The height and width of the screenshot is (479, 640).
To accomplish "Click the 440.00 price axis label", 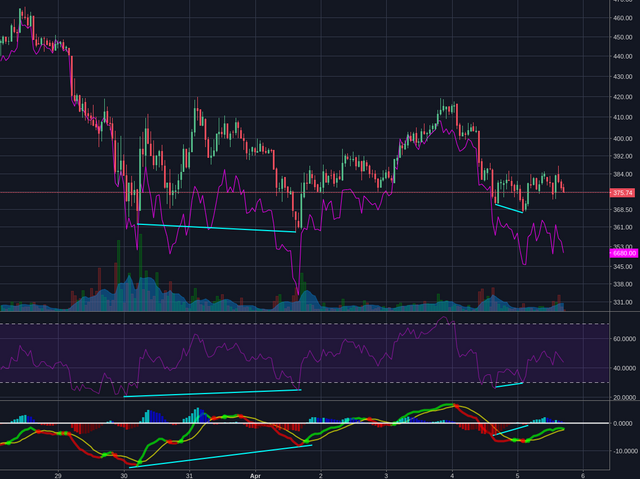I will point(623,56).
